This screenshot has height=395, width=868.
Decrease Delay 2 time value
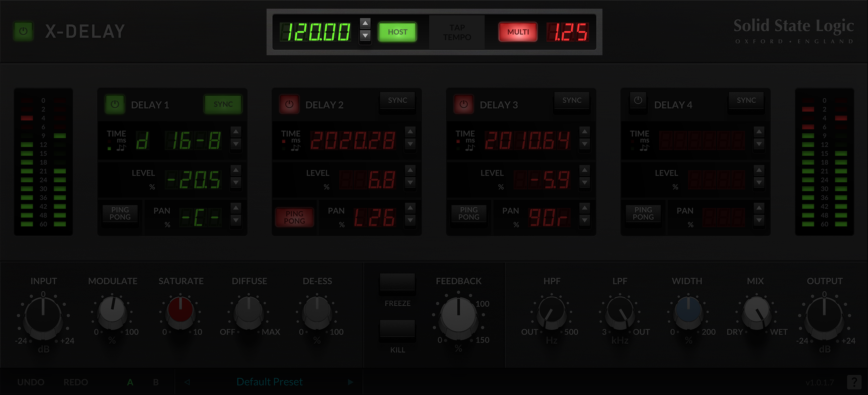pyautogui.click(x=410, y=144)
